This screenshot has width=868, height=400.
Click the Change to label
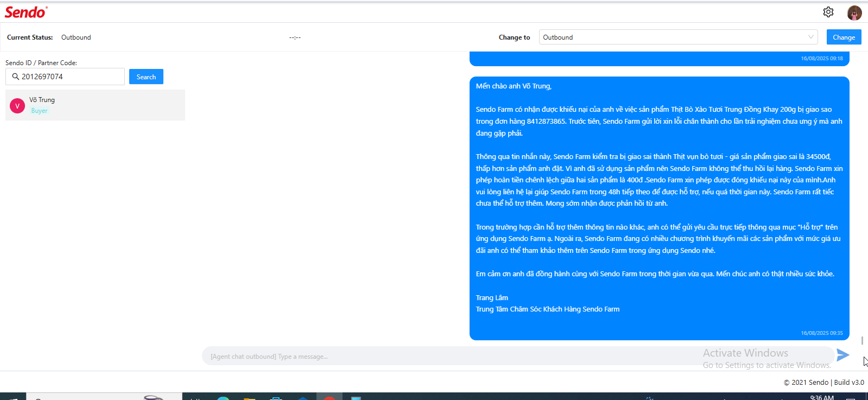tap(514, 37)
